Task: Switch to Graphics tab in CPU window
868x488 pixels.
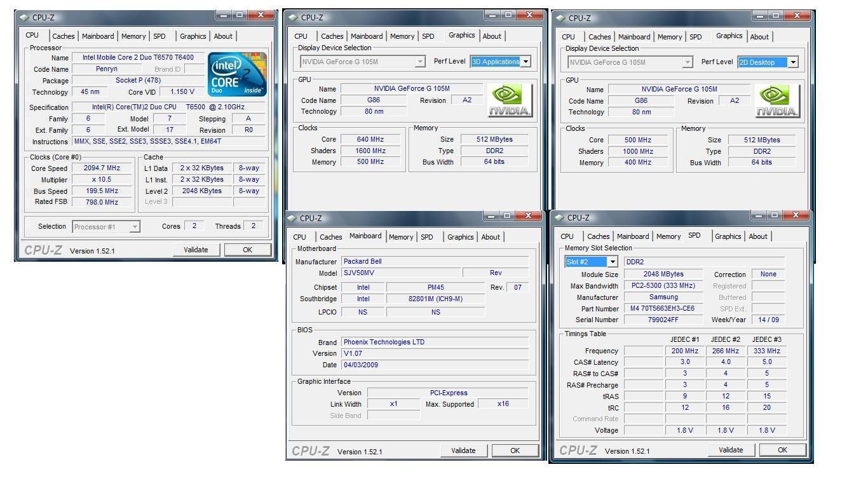Action: point(193,36)
